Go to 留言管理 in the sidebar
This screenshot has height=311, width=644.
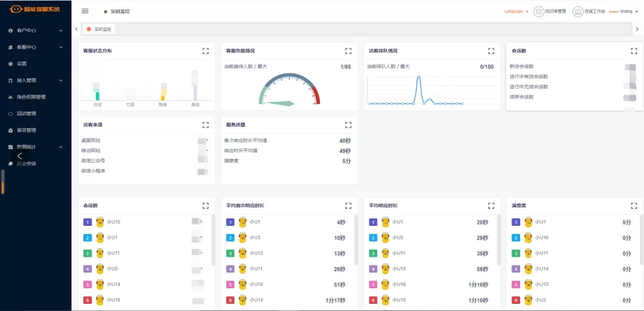coord(27,130)
